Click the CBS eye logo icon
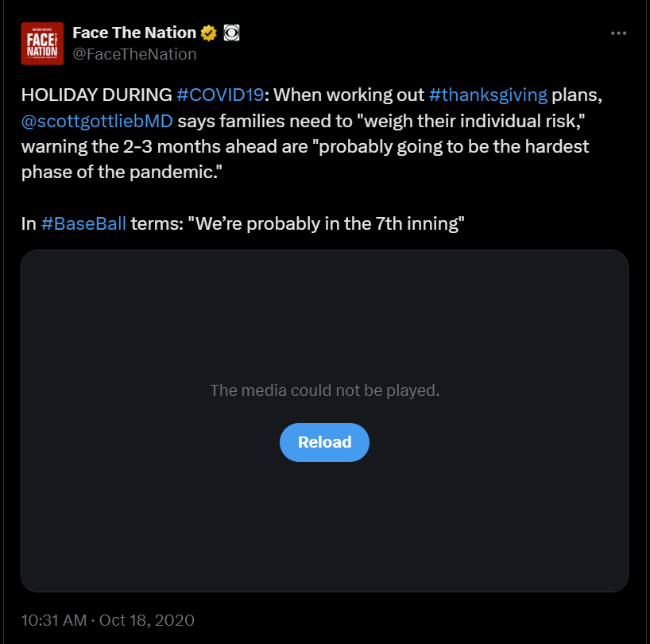This screenshot has height=644, width=650. 231,33
